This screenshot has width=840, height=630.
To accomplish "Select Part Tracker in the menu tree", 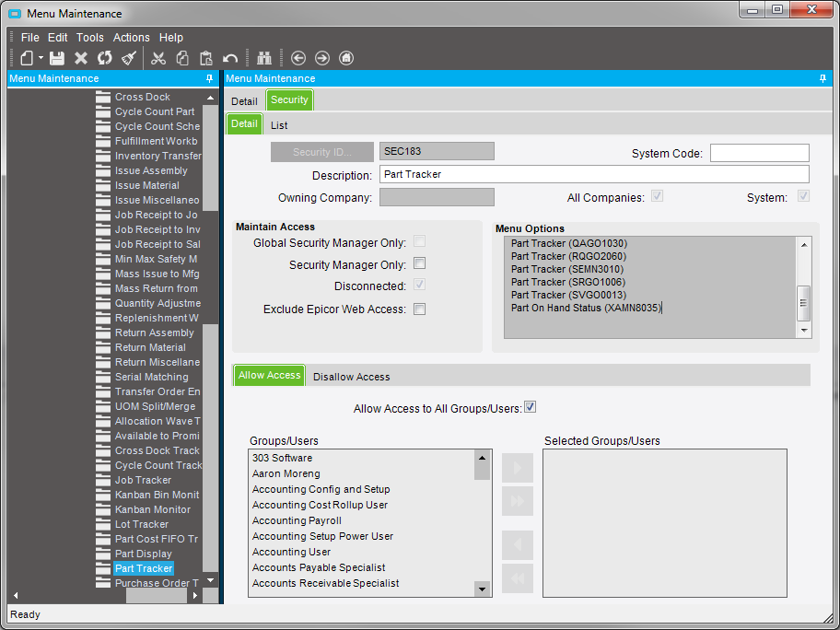I will (x=144, y=568).
